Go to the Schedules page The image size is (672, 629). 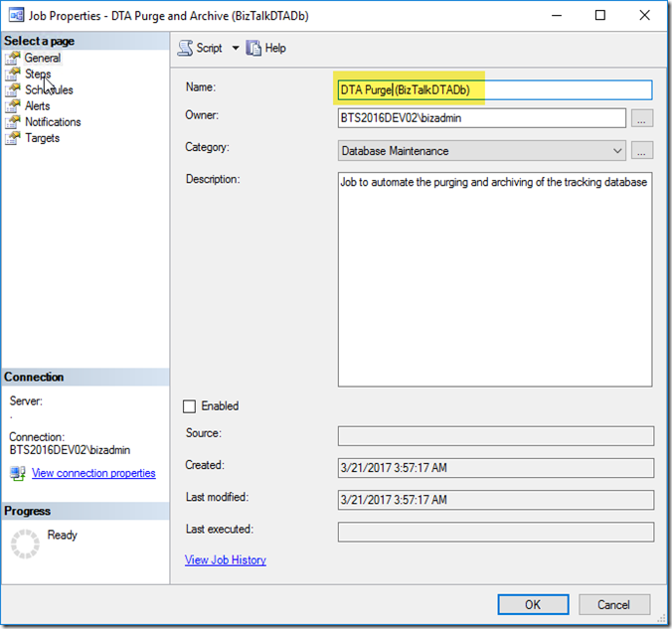pos(49,90)
